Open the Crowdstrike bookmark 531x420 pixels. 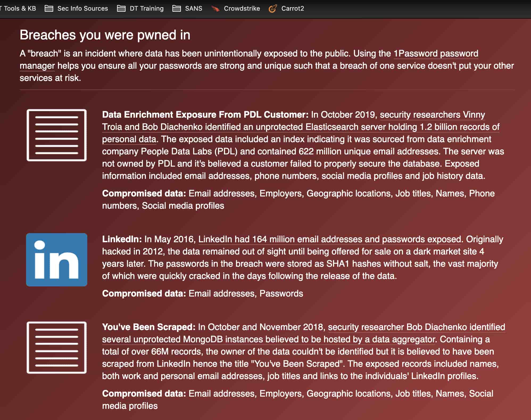click(x=242, y=9)
